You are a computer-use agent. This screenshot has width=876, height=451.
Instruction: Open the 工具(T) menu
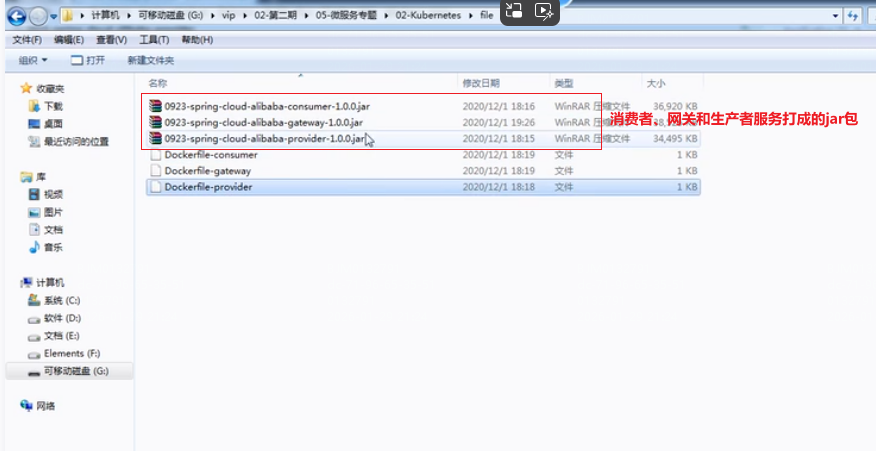[x=154, y=40]
